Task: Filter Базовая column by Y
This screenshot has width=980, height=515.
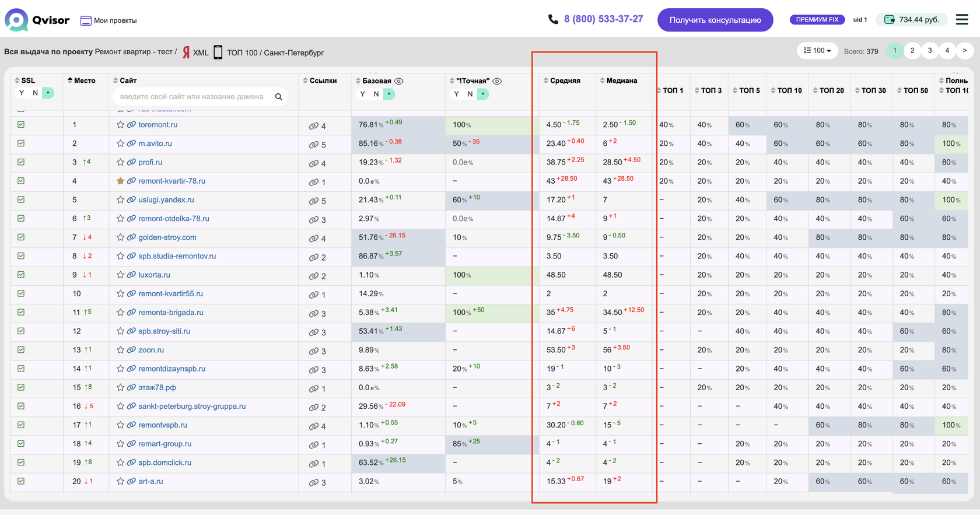Action: click(x=363, y=94)
